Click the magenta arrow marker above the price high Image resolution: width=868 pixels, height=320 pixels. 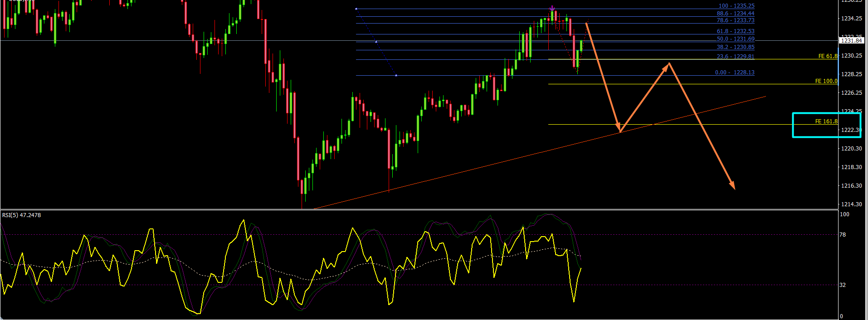coord(552,9)
